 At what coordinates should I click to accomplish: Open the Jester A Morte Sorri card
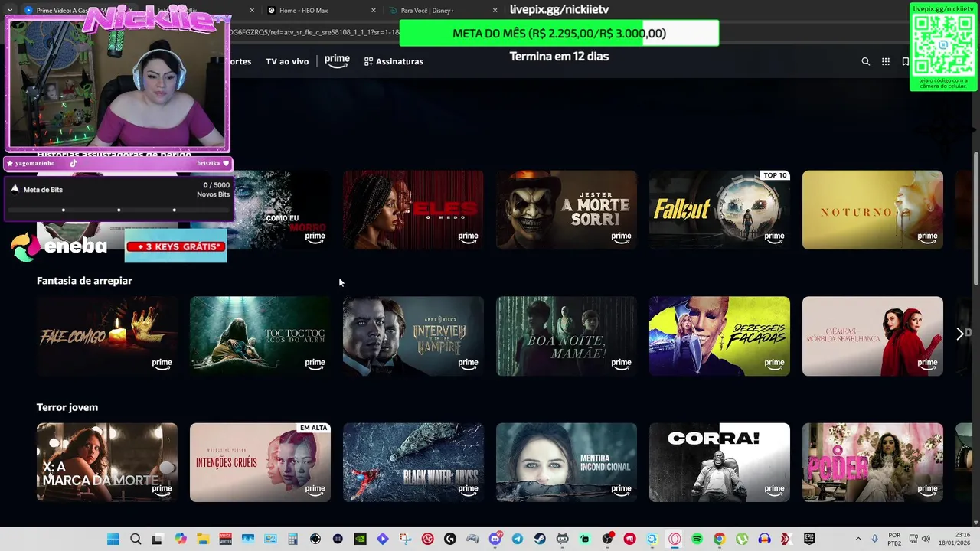pos(567,210)
